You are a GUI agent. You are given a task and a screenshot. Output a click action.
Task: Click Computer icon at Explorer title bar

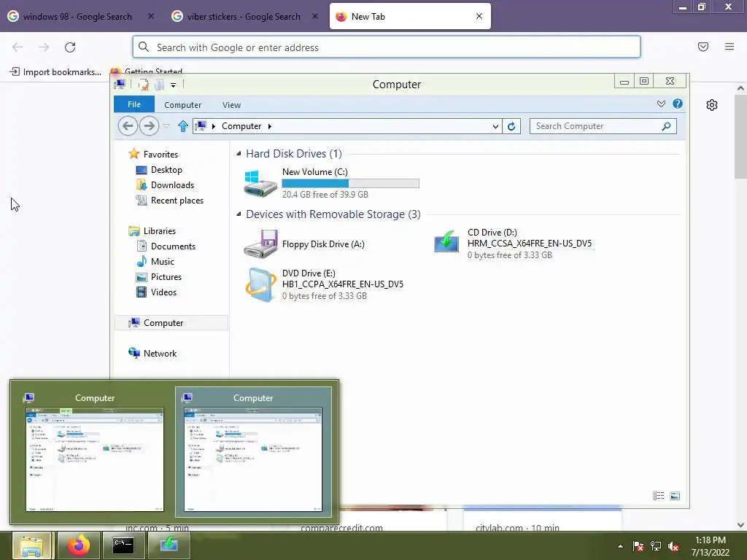(120, 85)
